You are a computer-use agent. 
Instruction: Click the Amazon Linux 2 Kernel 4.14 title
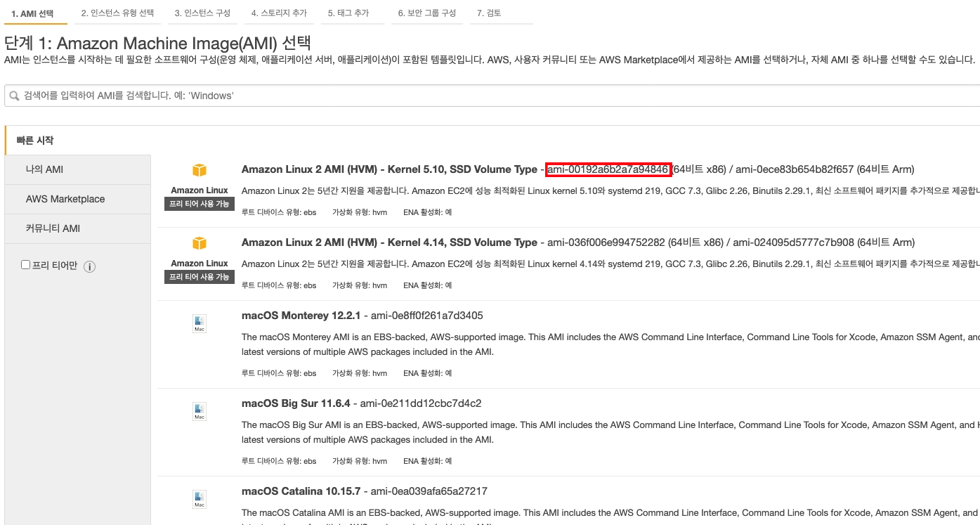pos(389,242)
